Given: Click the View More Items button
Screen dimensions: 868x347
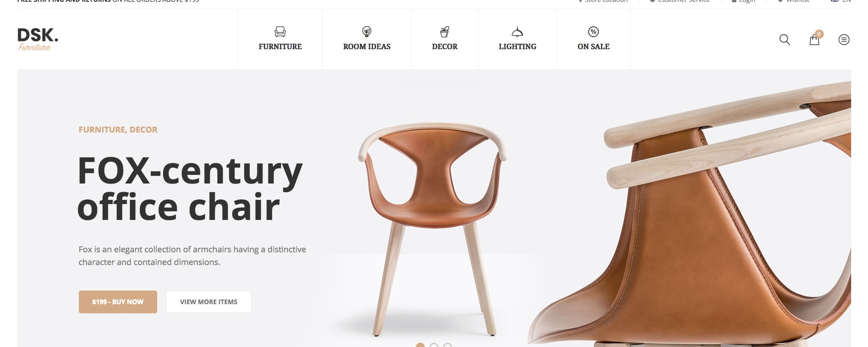Looking at the screenshot, I should (209, 302).
